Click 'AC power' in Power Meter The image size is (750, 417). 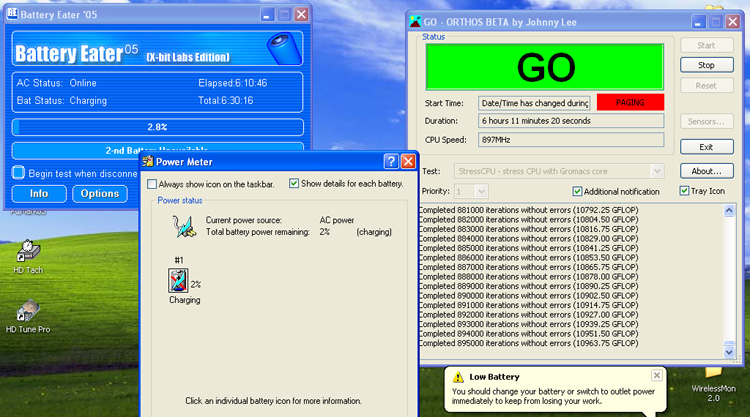(337, 220)
